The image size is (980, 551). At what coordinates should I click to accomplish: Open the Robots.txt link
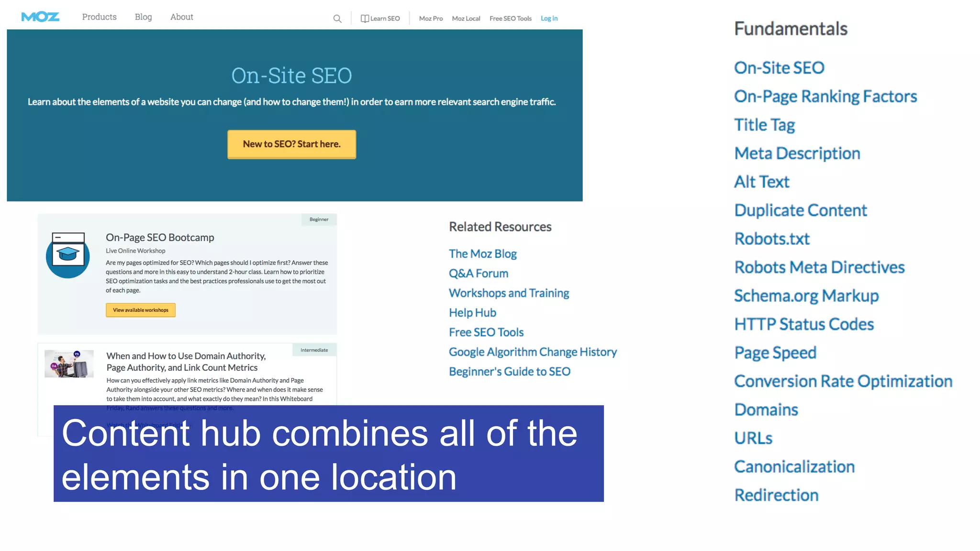[x=772, y=239]
